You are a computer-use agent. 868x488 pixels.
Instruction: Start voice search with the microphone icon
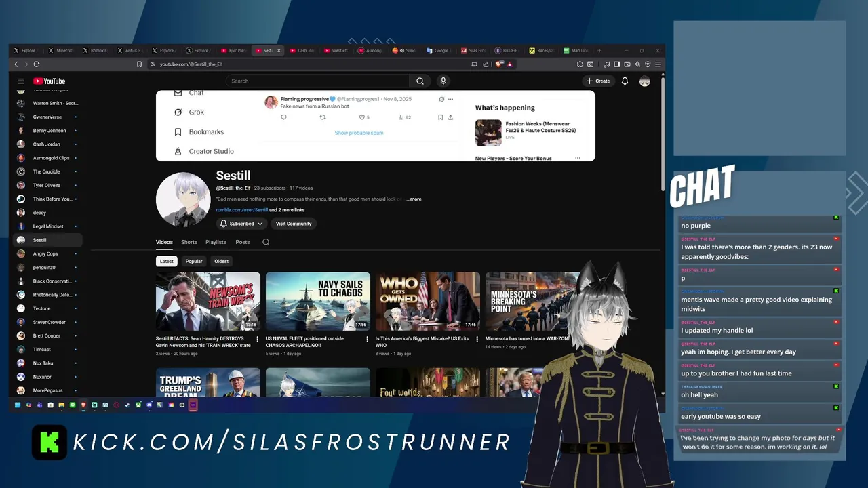443,81
